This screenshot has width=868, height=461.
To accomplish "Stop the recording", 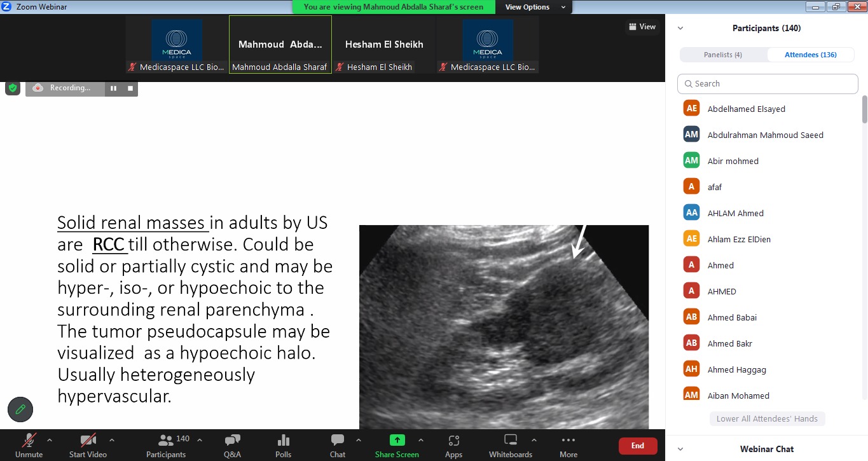I will point(130,88).
